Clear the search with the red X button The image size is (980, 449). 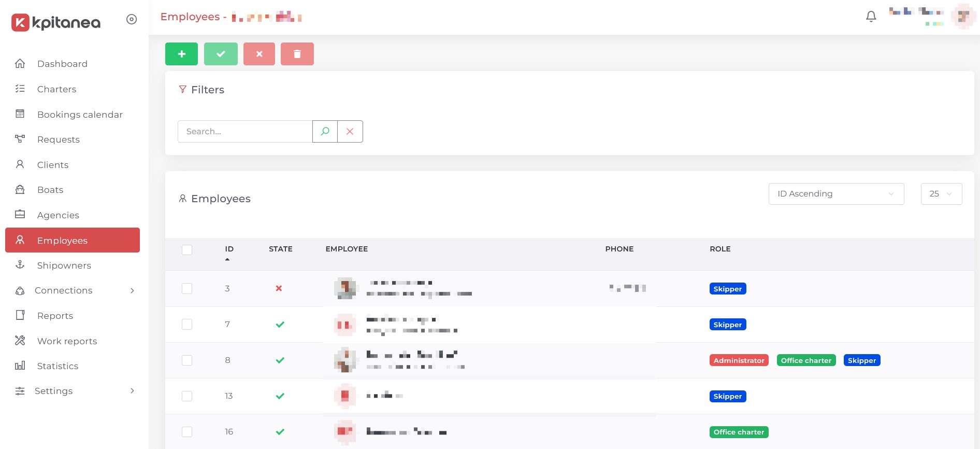pyautogui.click(x=350, y=131)
